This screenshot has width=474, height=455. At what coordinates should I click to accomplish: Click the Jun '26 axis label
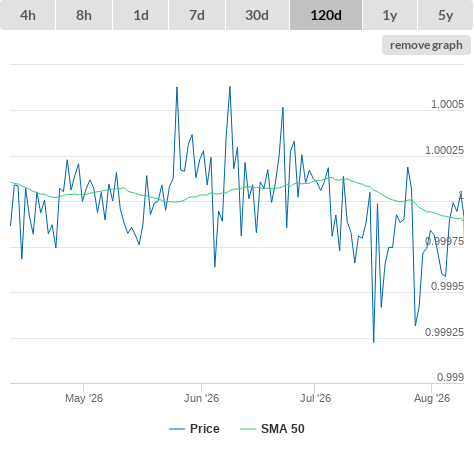click(x=201, y=398)
